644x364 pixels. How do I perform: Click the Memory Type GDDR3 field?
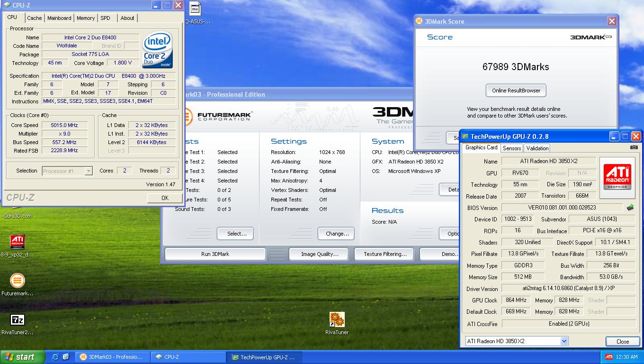tap(523, 266)
